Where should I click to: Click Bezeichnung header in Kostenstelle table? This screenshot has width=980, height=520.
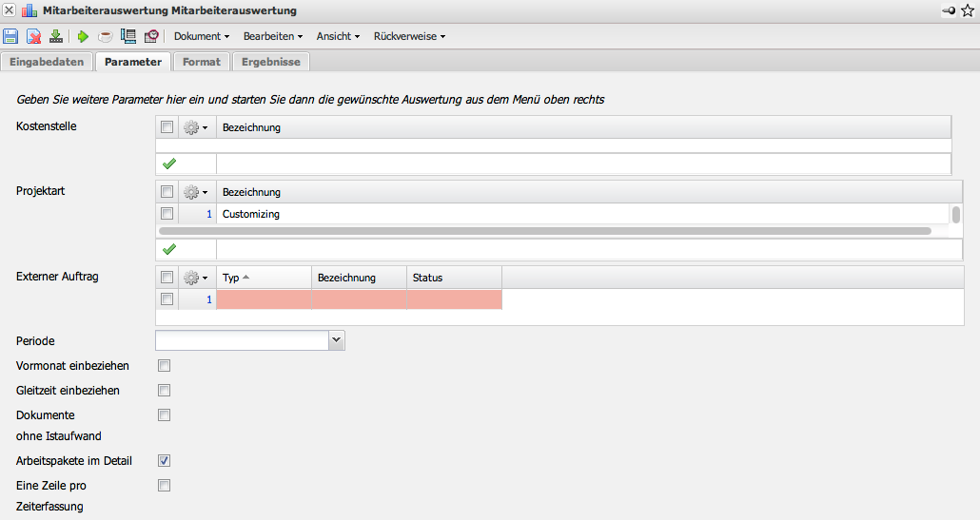tap(584, 127)
